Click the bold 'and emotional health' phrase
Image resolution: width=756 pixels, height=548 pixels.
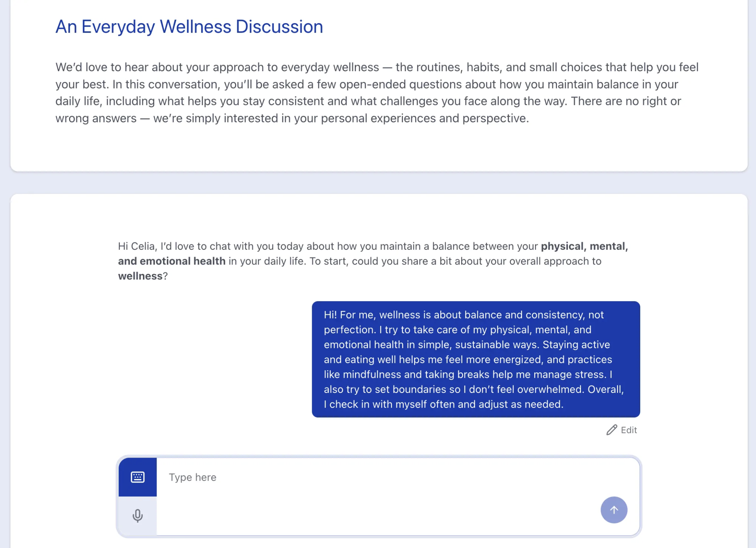(x=171, y=261)
